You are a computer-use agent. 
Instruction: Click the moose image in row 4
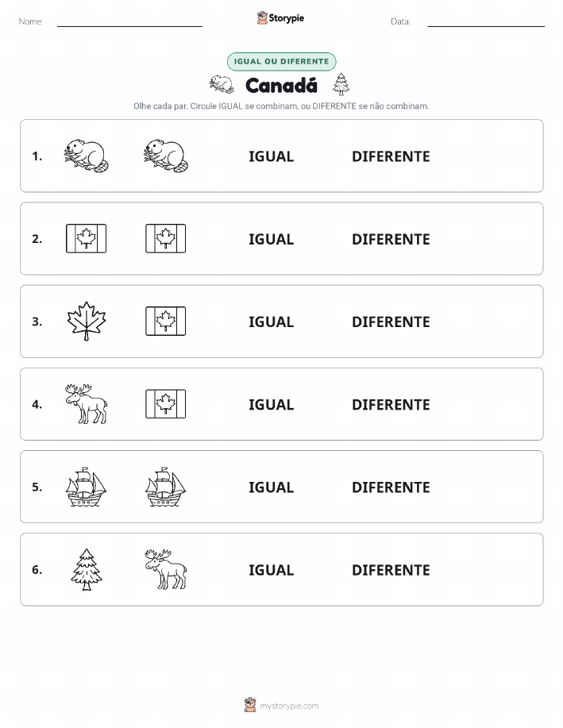click(87, 403)
